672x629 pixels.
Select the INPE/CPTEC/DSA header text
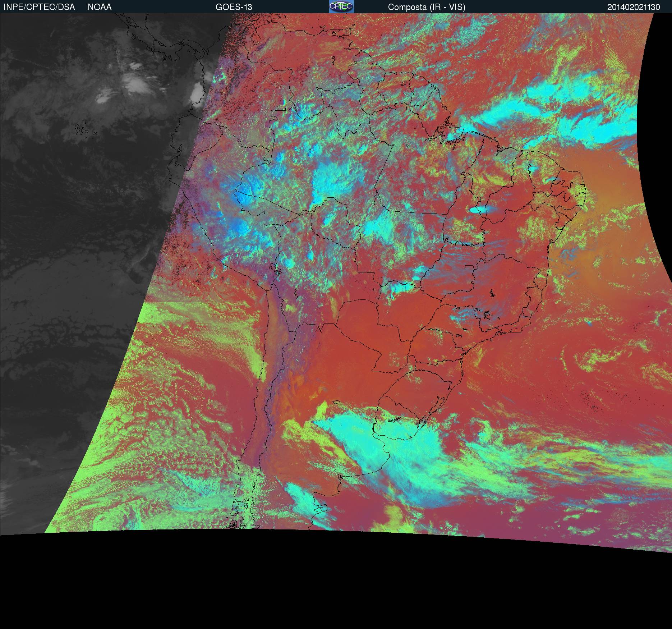39,7
